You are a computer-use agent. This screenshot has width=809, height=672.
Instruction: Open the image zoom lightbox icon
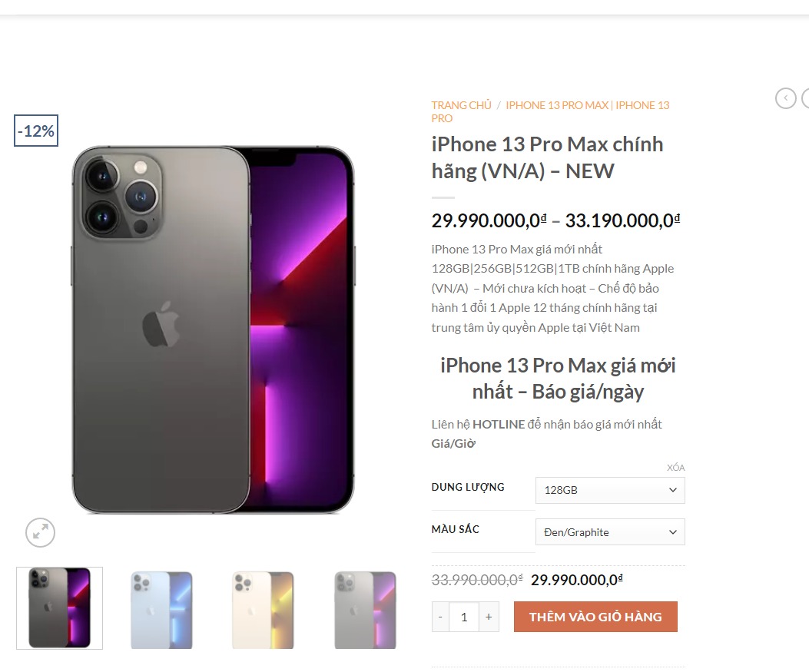[x=40, y=532]
